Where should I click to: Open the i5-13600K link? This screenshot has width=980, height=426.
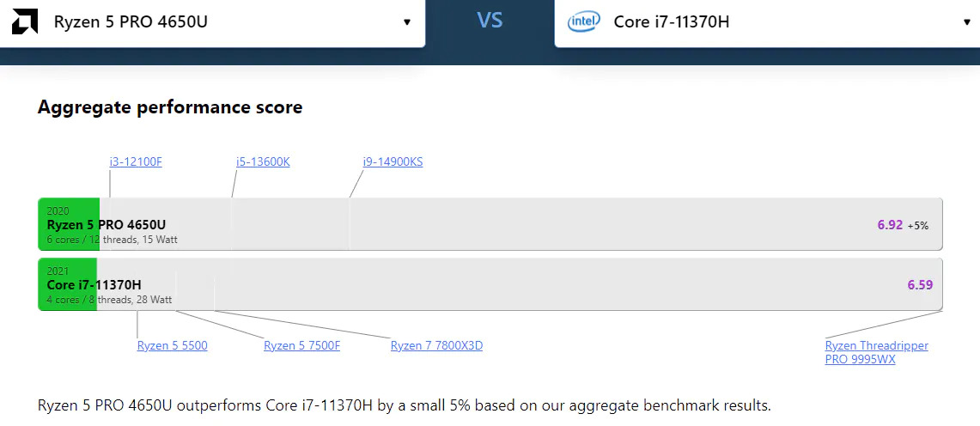point(263,161)
